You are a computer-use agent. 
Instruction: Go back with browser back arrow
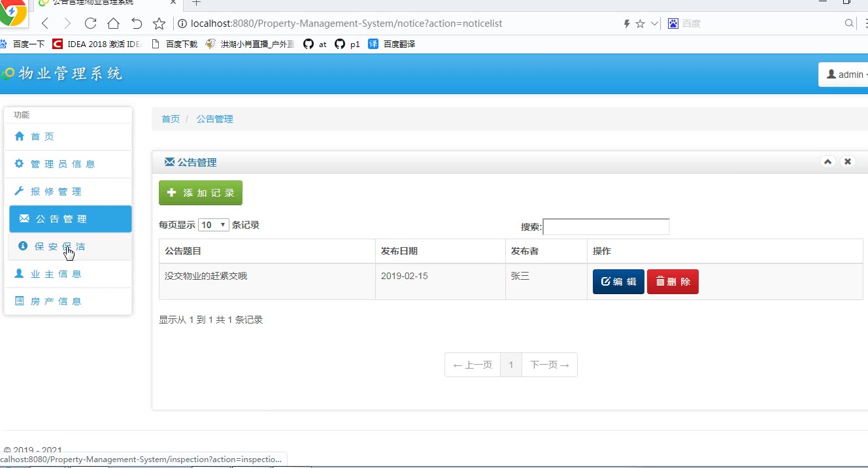pyautogui.click(x=45, y=24)
